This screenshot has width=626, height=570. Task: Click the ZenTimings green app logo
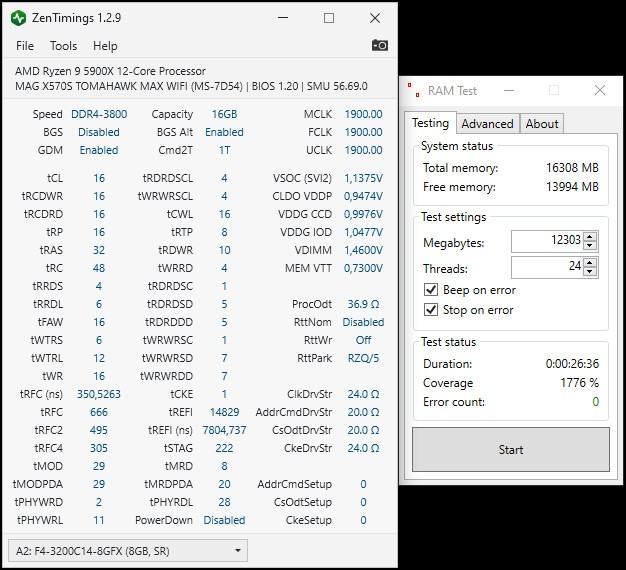click(18, 18)
